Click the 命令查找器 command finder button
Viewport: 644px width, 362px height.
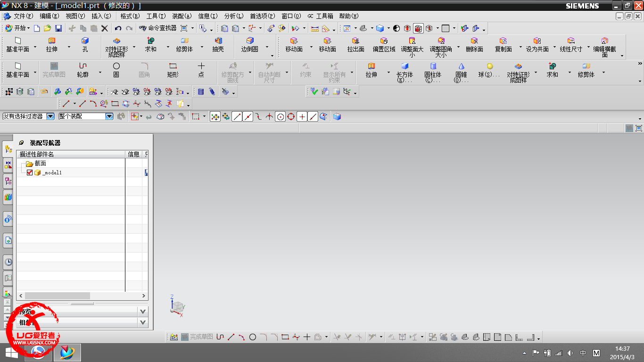pos(158,28)
